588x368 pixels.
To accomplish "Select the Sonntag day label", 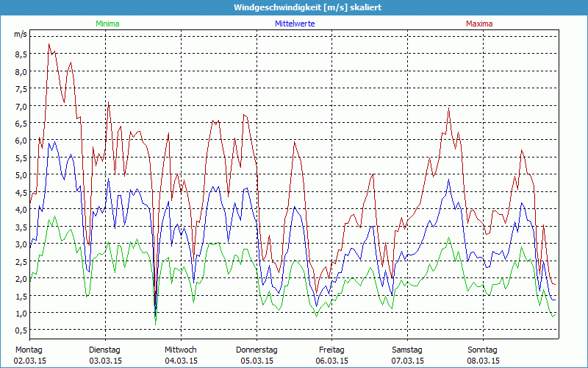I will coord(483,350).
